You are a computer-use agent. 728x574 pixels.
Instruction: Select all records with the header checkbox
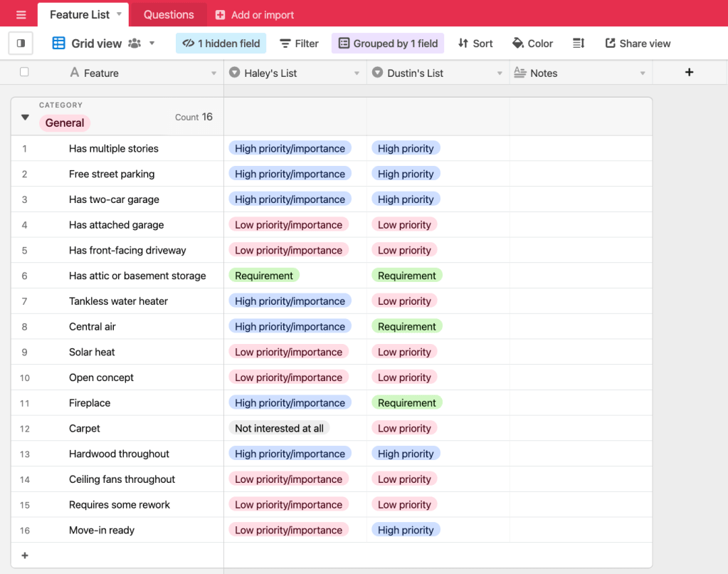pyautogui.click(x=24, y=72)
